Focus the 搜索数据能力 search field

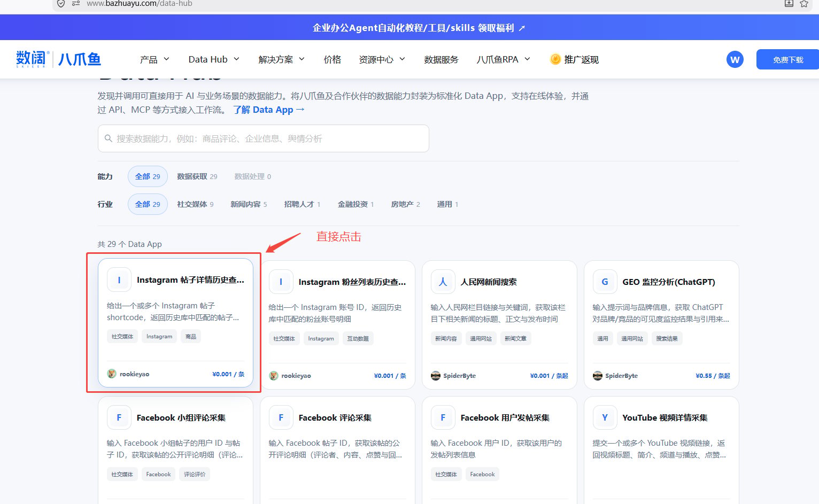click(263, 138)
